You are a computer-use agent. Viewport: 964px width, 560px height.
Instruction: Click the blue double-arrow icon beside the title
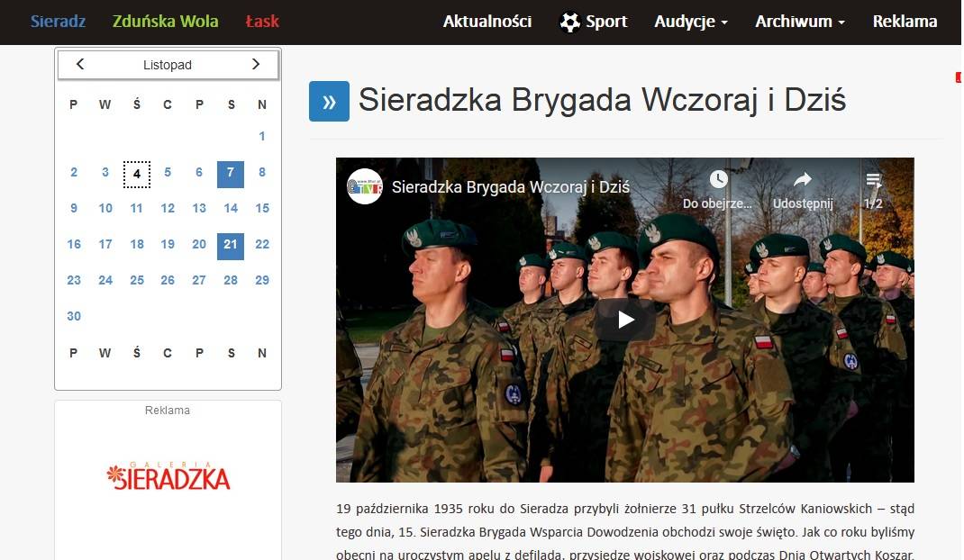pos(329,102)
